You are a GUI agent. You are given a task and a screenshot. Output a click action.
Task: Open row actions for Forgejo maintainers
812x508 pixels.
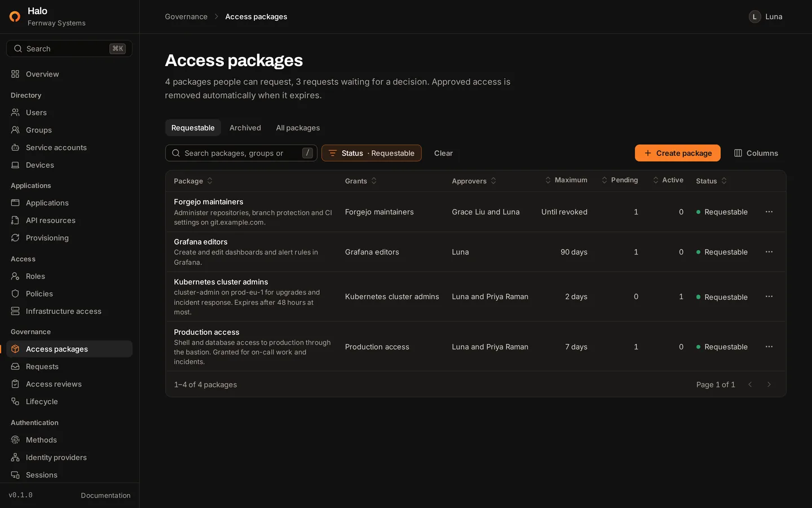769,212
